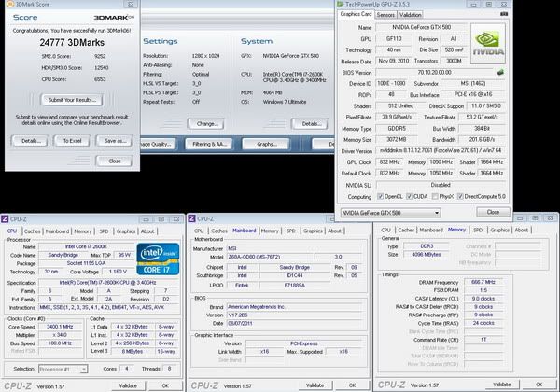Click the Cycle Time value 24 clocks
Screen dimensions: 560x392
483,323
